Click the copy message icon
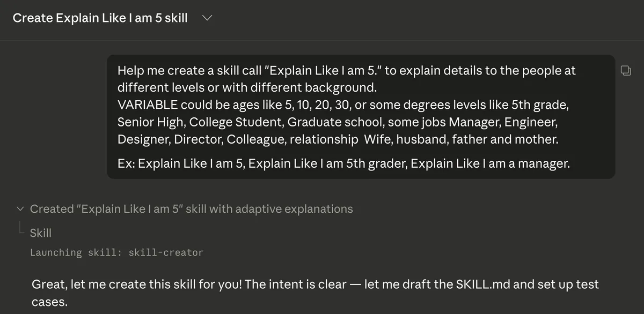 click(x=626, y=70)
